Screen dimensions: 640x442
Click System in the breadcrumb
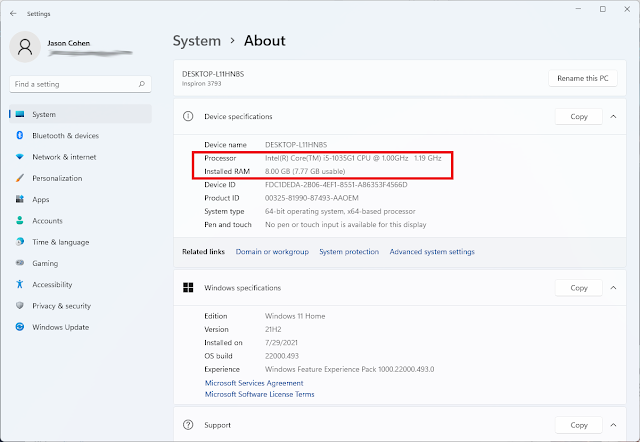(197, 41)
